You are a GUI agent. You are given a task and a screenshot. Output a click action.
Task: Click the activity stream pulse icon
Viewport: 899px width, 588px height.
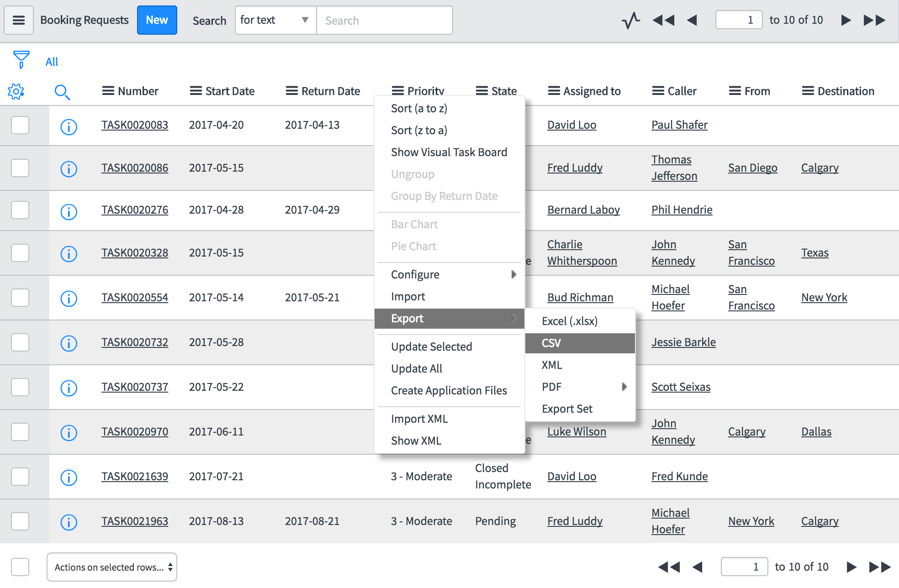[630, 21]
